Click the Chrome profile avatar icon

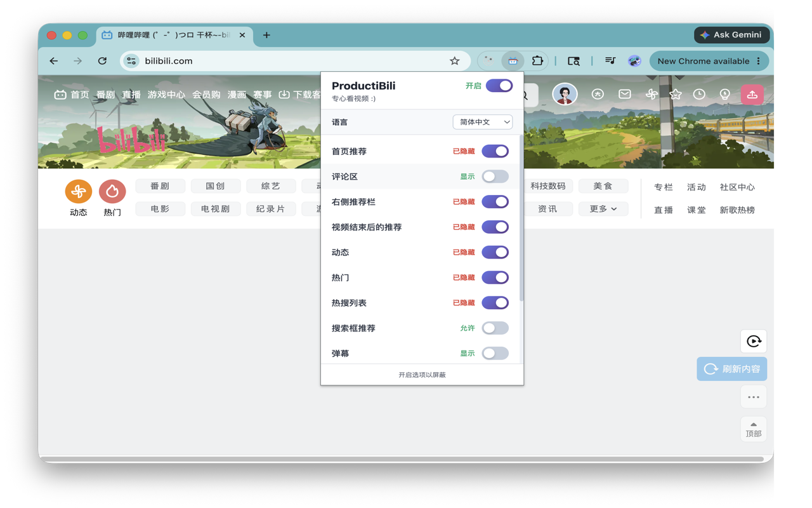(634, 61)
